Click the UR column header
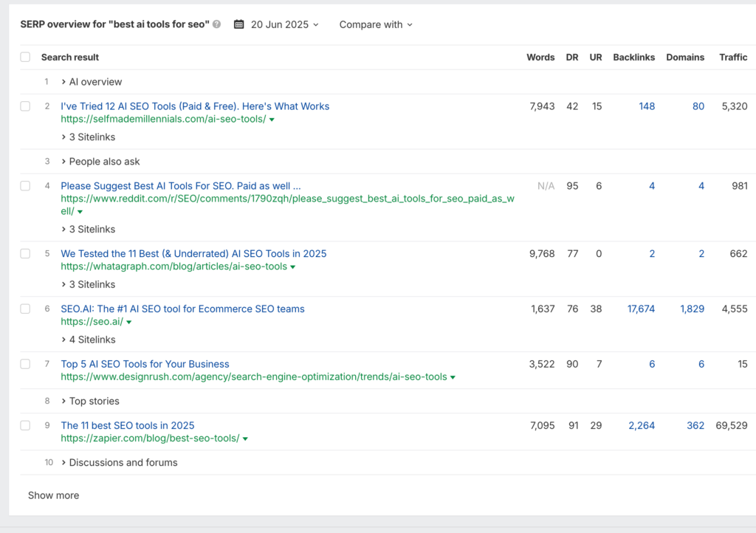The width and height of the screenshot is (756, 533). click(596, 58)
